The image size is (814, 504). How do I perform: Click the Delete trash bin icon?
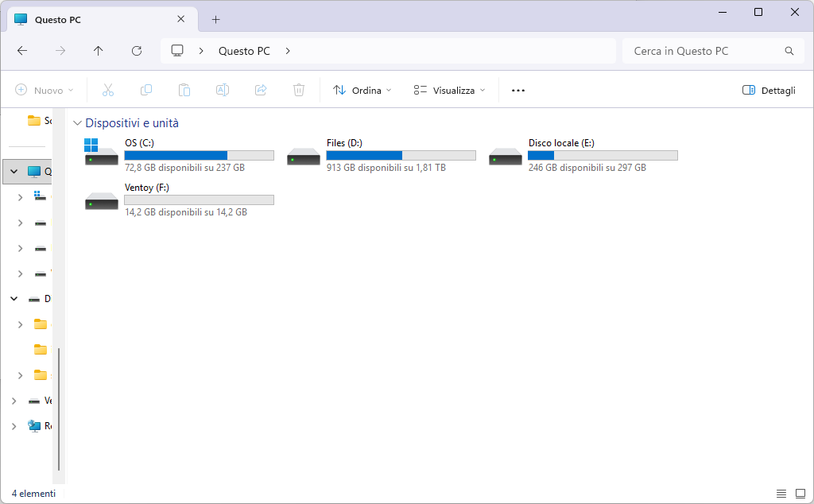[299, 90]
